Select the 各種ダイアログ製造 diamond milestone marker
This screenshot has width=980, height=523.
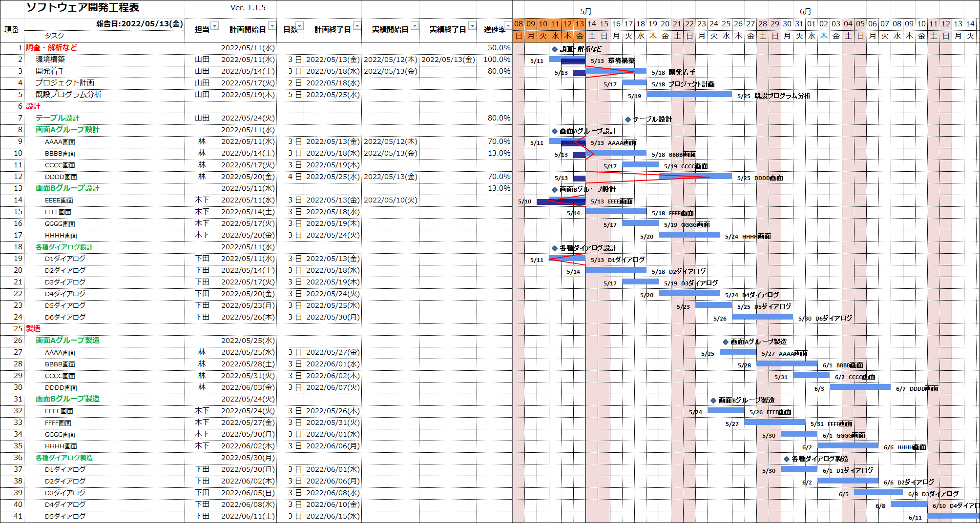click(787, 459)
